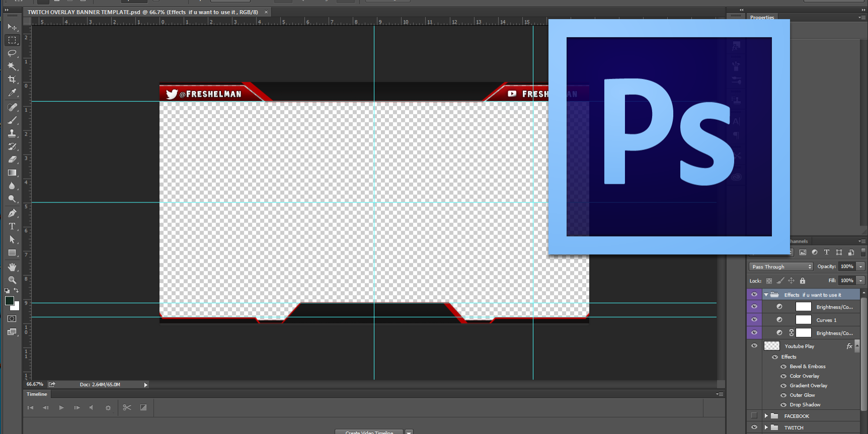Select the Brush tool
The image size is (868, 434).
click(x=12, y=120)
